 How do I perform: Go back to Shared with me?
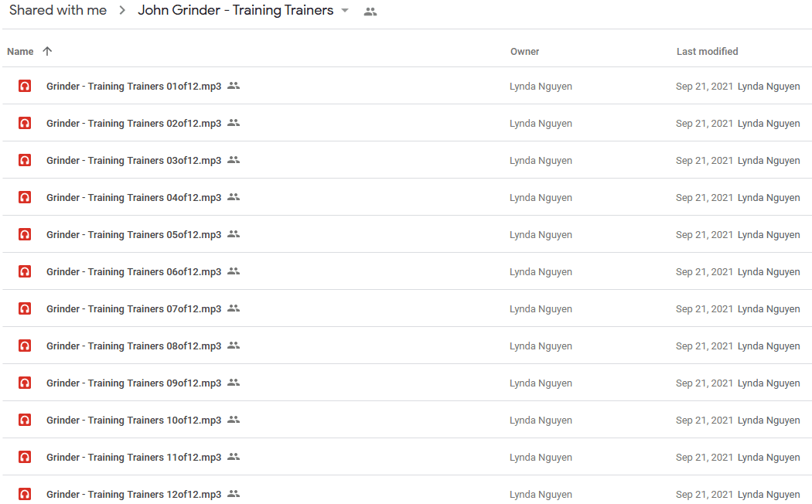pos(58,10)
